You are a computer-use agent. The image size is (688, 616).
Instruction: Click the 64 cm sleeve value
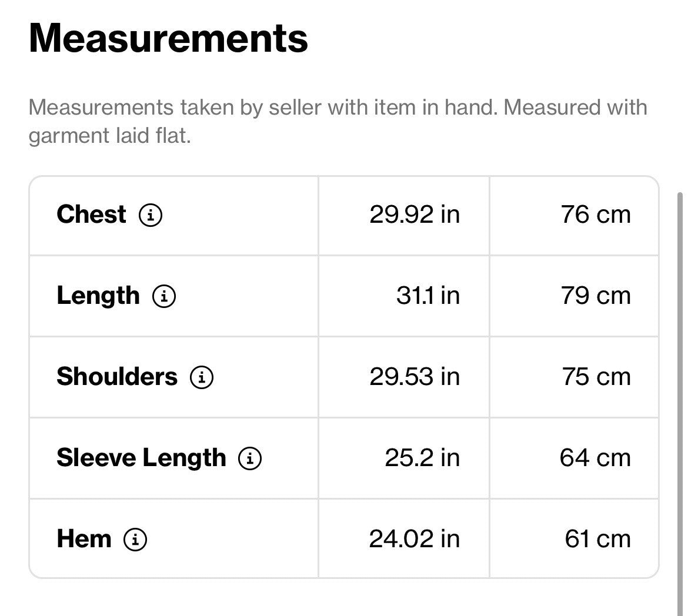tap(596, 458)
